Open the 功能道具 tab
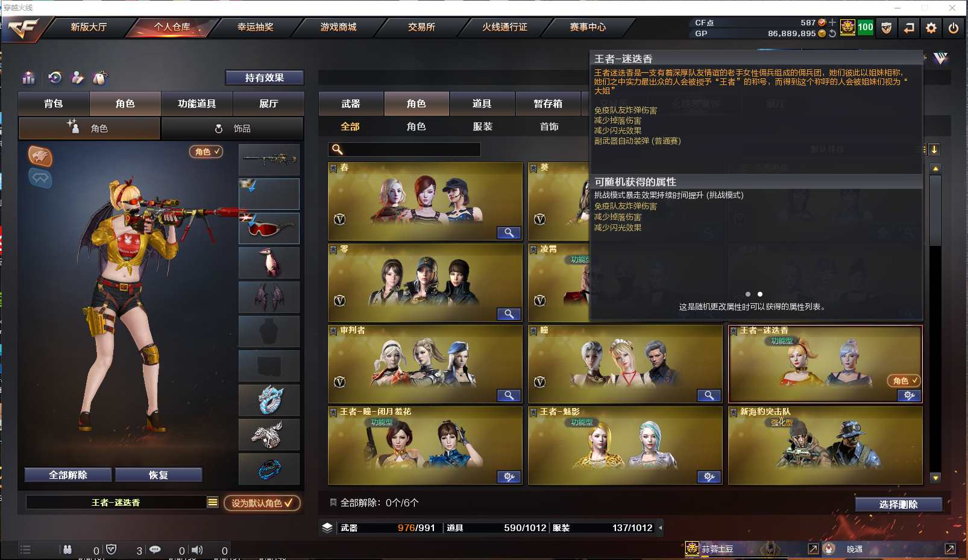Image resolution: width=968 pixels, height=560 pixels. (x=196, y=104)
